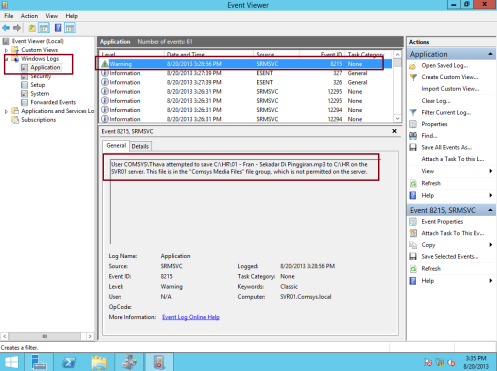Click the Forward arrow toolbar icon
This screenshot has width=497, height=371.
pos(17,28)
